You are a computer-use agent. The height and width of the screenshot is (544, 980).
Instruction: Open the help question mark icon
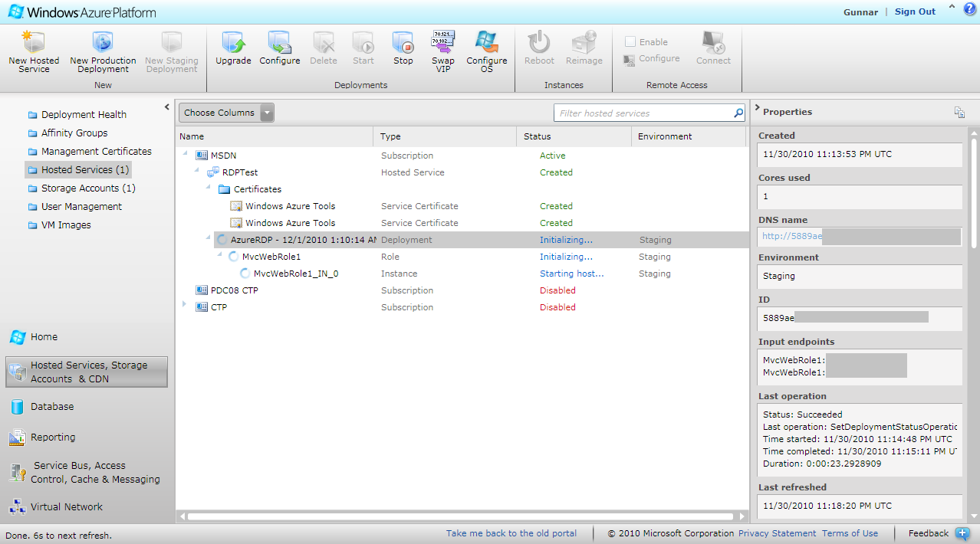[969, 9]
